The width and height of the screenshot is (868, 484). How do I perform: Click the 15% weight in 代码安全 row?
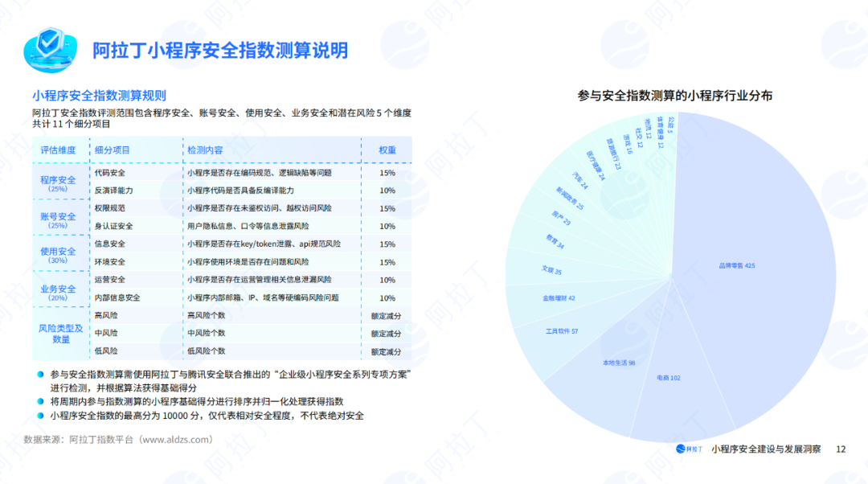pyautogui.click(x=387, y=173)
